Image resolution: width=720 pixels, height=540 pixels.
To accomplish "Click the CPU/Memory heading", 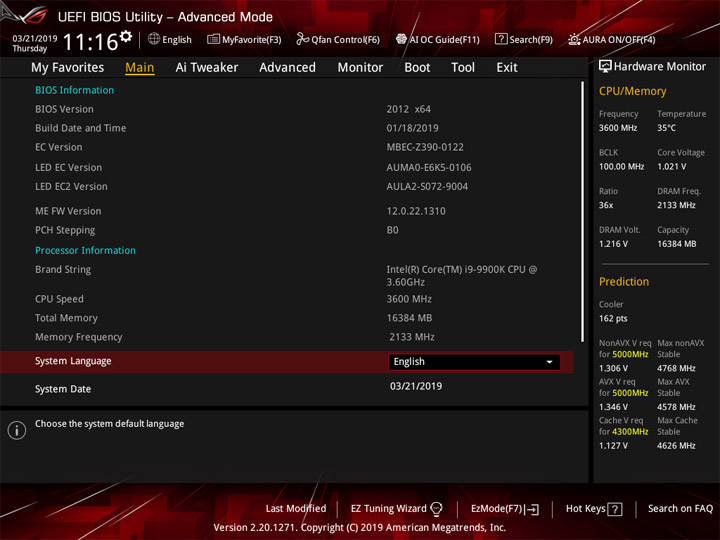I will (632, 91).
